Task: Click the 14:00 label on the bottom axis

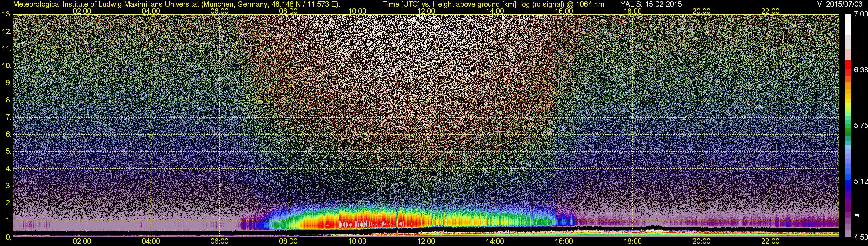Action: (495, 241)
